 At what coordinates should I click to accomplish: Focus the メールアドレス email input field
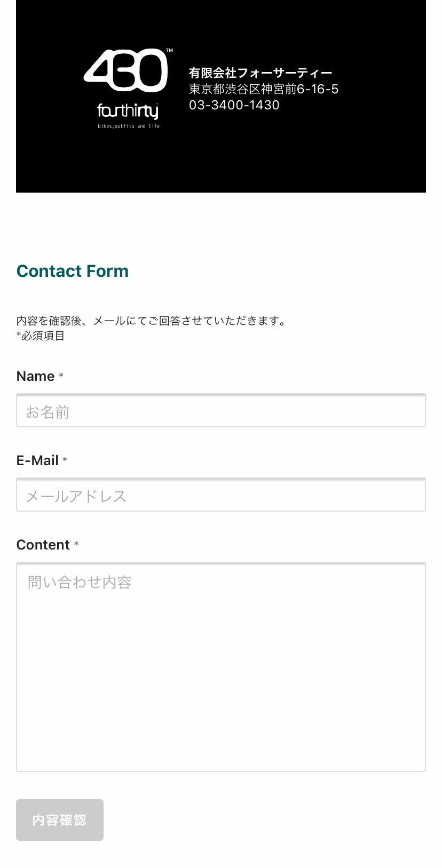(x=221, y=495)
